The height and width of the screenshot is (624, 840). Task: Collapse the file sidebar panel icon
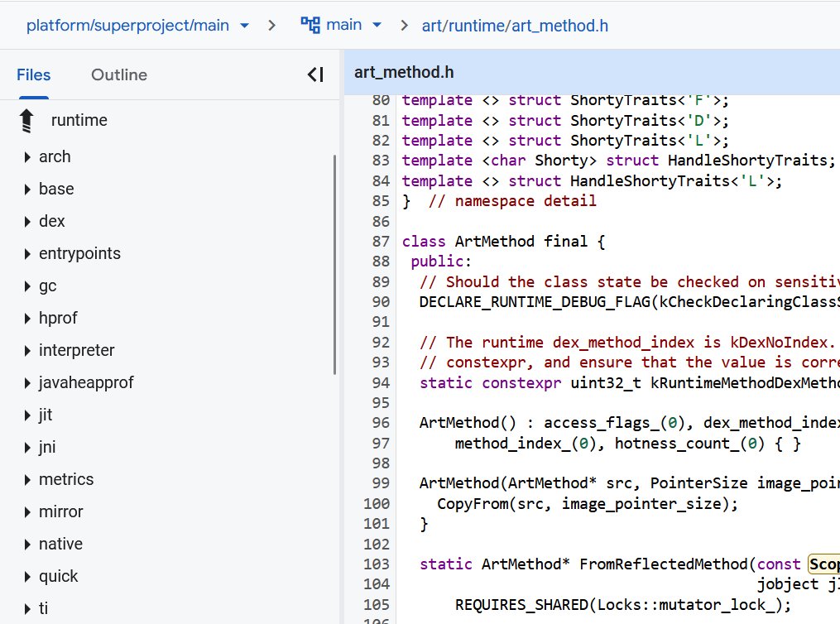pos(315,74)
